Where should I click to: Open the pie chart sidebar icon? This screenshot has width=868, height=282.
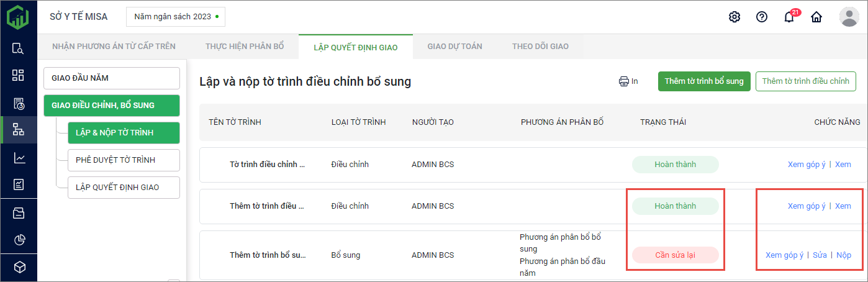[x=18, y=240]
